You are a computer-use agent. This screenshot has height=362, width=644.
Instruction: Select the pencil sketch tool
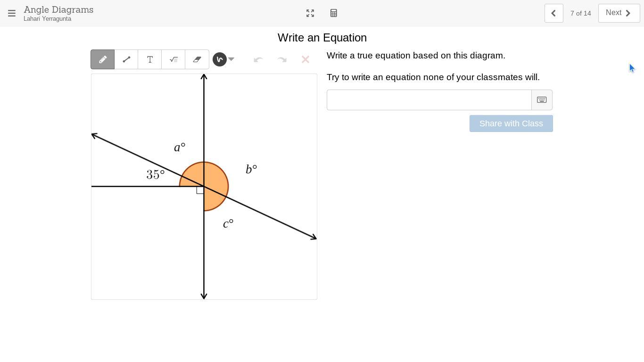pyautogui.click(x=103, y=59)
